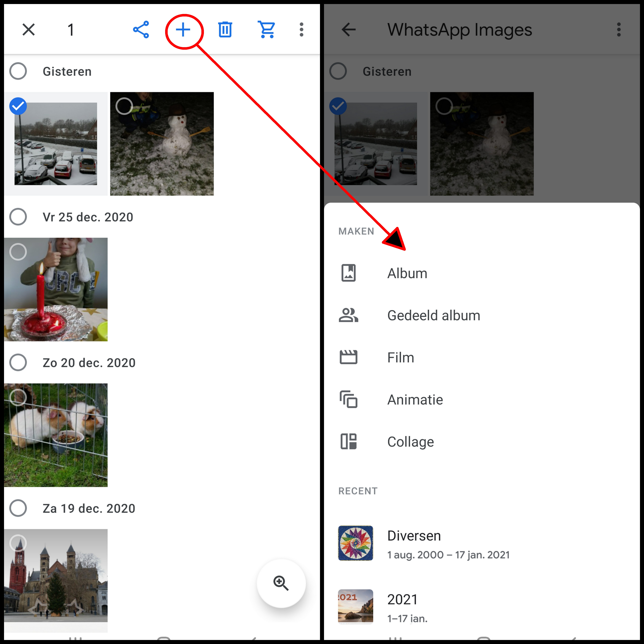Open the three-dot menu beside the cart
Image resolution: width=644 pixels, height=644 pixels.
301,30
